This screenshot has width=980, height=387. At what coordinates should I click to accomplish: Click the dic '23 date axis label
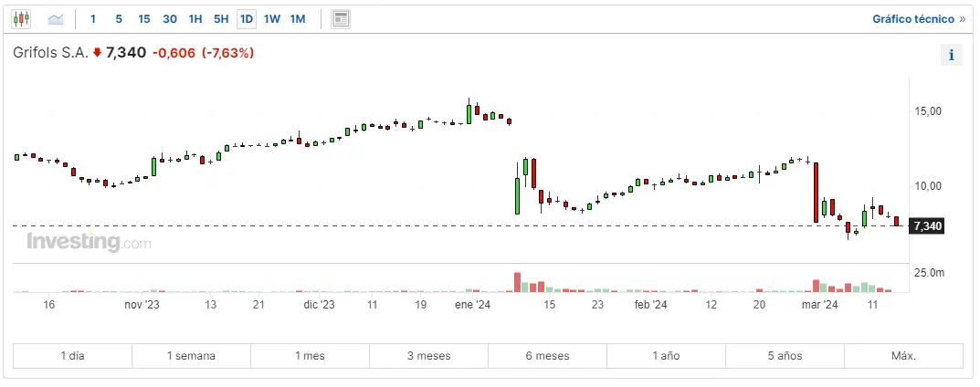[x=319, y=305]
